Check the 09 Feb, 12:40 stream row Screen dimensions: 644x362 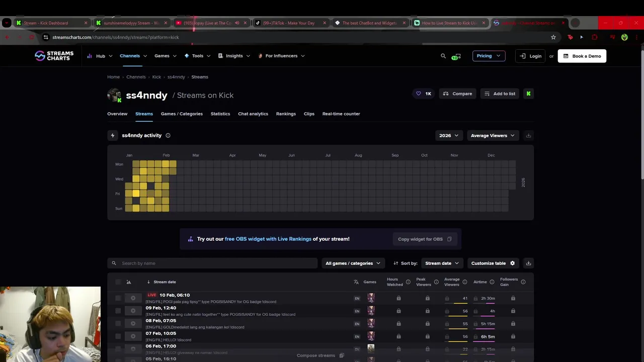click(118, 311)
